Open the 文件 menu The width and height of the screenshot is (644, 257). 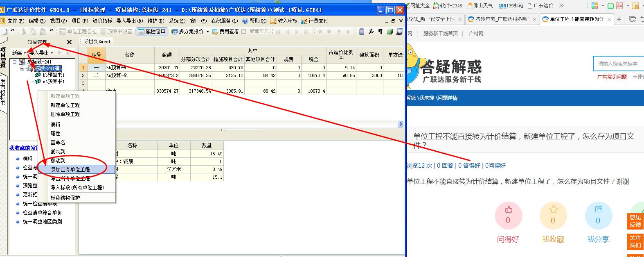[16, 21]
